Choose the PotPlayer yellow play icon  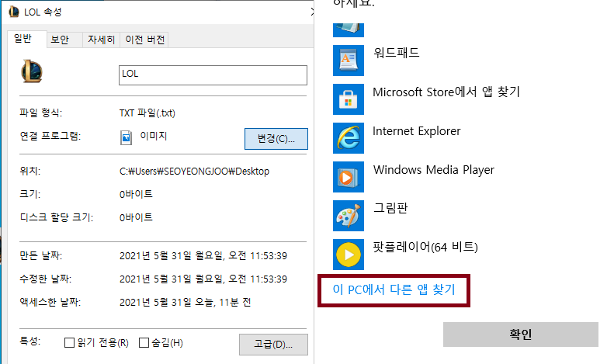click(348, 255)
